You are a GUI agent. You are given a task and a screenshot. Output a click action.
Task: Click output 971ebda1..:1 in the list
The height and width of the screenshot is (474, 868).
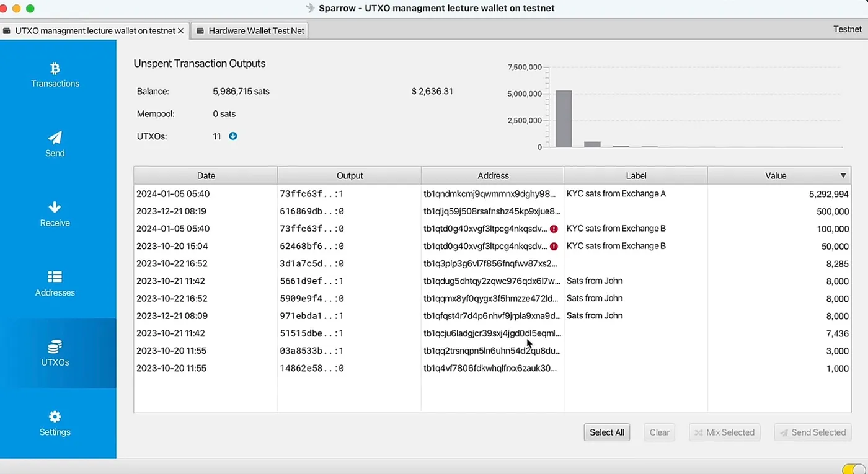pyautogui.click(x=312, y=315)
